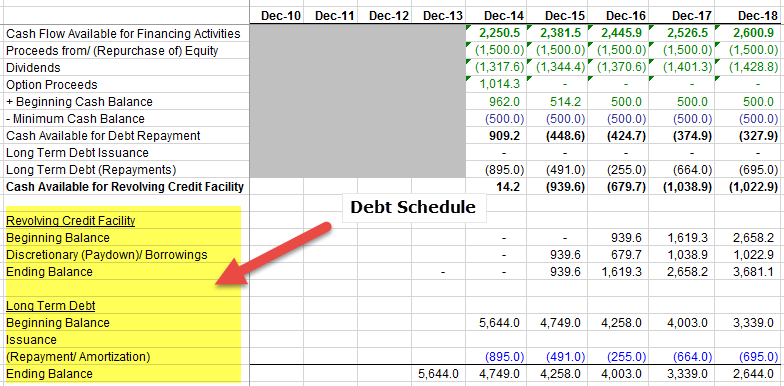This screenshot has width=784, height=386.
Task: Select the 514.2 beginning cash cell
Action: tap(566, 102)
